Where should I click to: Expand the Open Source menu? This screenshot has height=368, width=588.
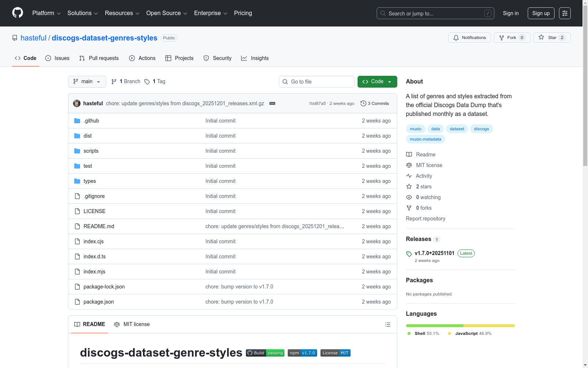167,13
